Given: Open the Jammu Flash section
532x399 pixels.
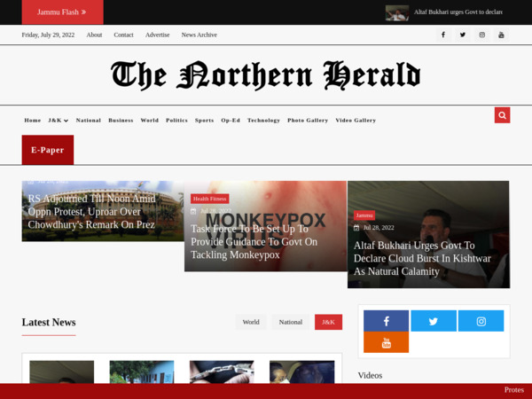Looking at the screenshot, I should [62, 12].
